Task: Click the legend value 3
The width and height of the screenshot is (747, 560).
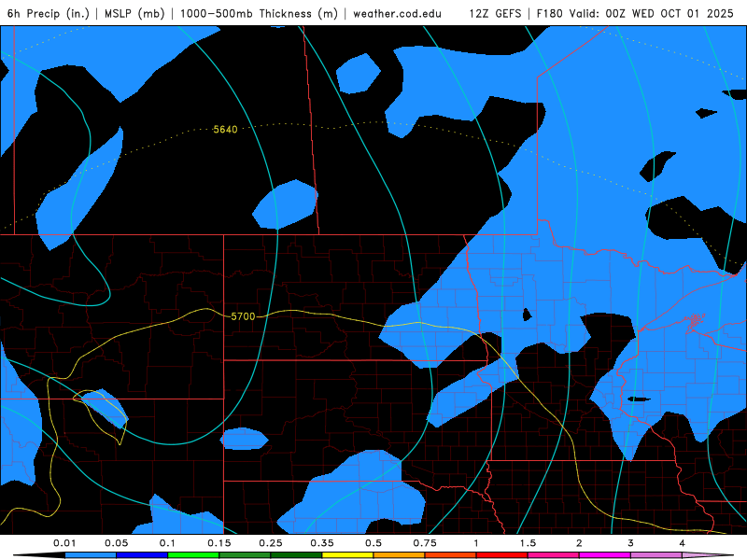Action: (x=631, y=543)
